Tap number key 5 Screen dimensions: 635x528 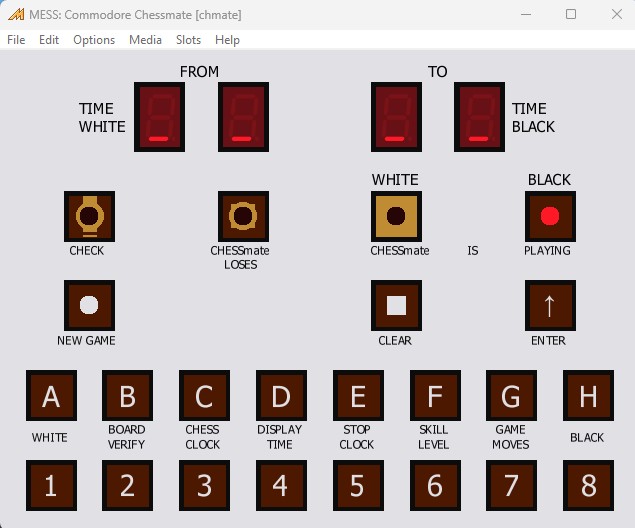pos(358,485)
